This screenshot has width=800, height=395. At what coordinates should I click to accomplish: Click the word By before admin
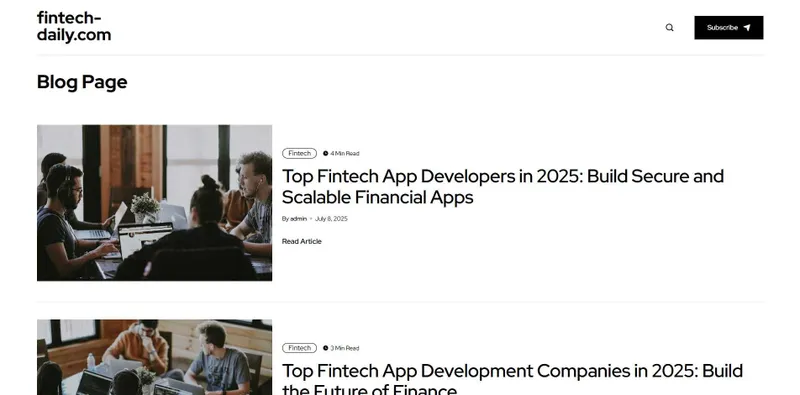coord(285,218)
